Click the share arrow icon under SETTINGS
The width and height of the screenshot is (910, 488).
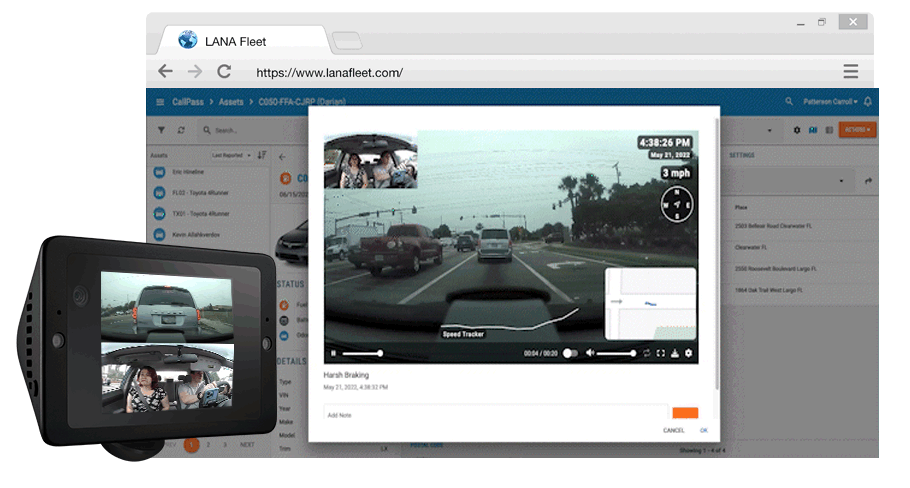[868, 181]
